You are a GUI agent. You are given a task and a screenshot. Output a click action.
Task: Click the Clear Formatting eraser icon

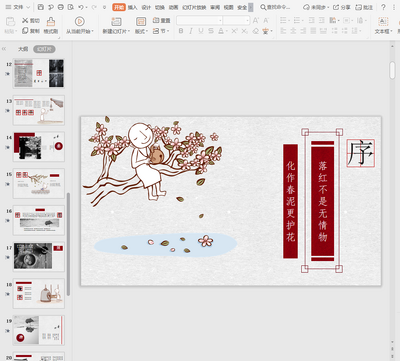[255, 31]
